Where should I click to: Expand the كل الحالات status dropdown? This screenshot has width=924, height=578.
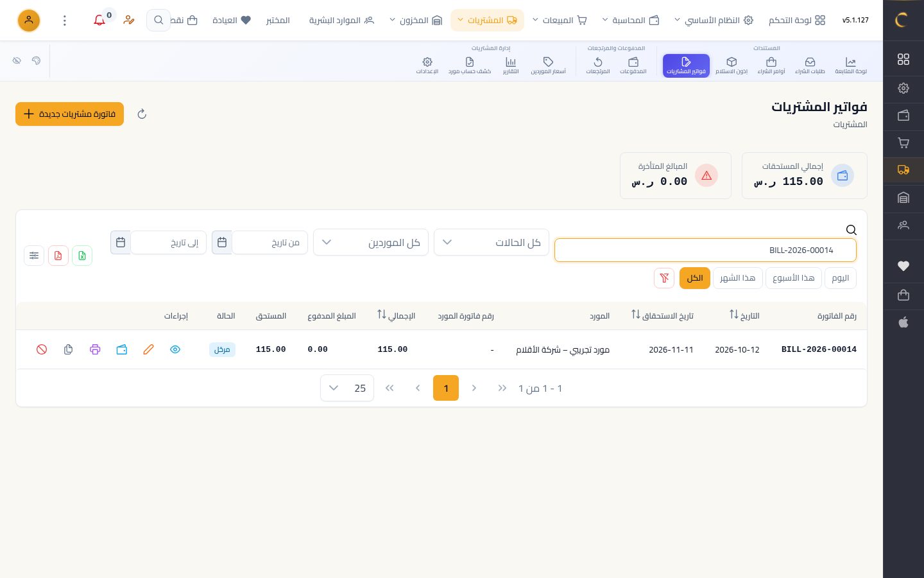[x=492, y=242]
